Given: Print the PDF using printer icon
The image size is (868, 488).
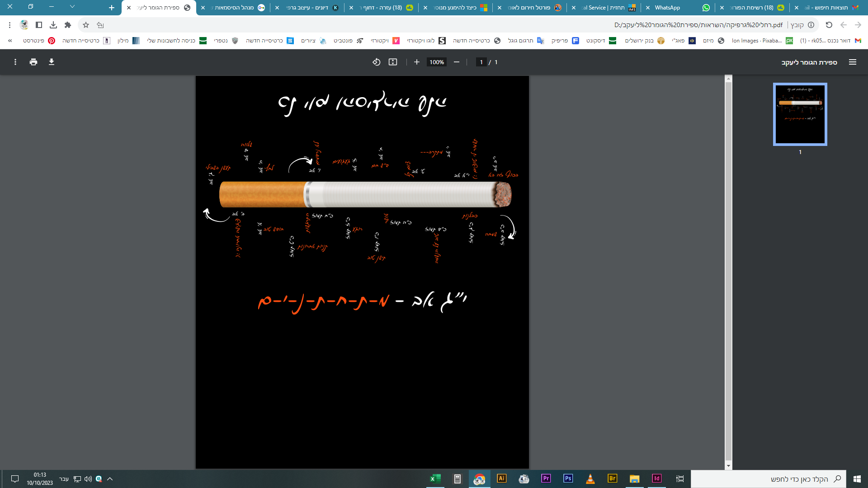Looking at the screenshot, I should 33,62.
